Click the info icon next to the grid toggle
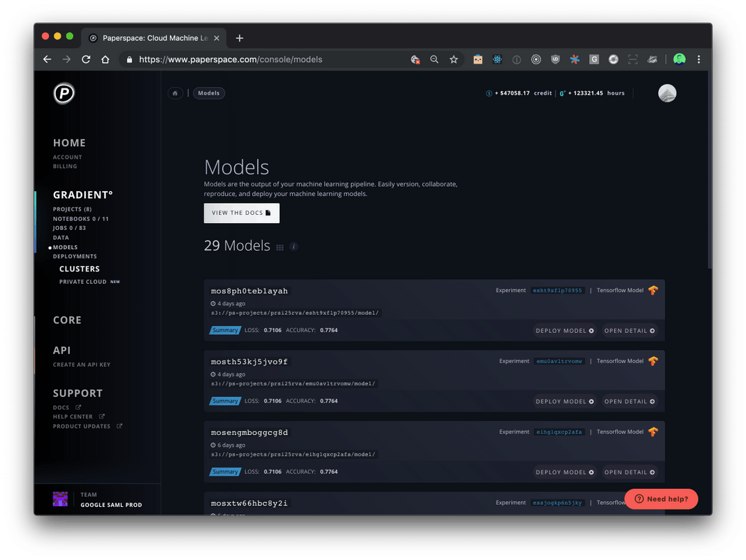Viewport: 746px width, 560px height. click(293, 246)
